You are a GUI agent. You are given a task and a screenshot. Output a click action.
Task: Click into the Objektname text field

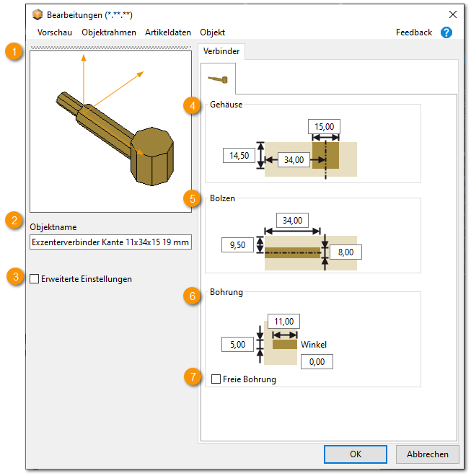110,243
